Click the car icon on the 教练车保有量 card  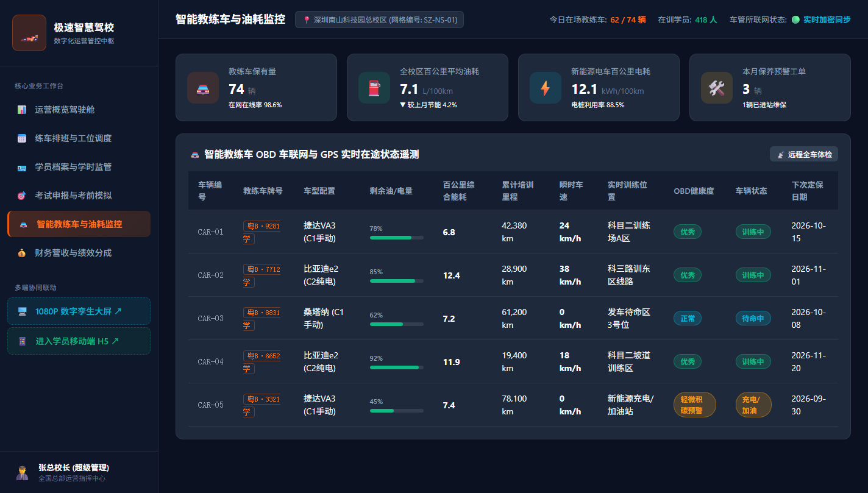203,88
